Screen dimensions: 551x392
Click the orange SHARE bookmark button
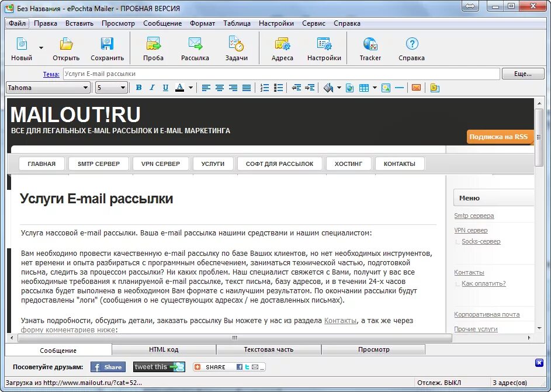[229, 367]
